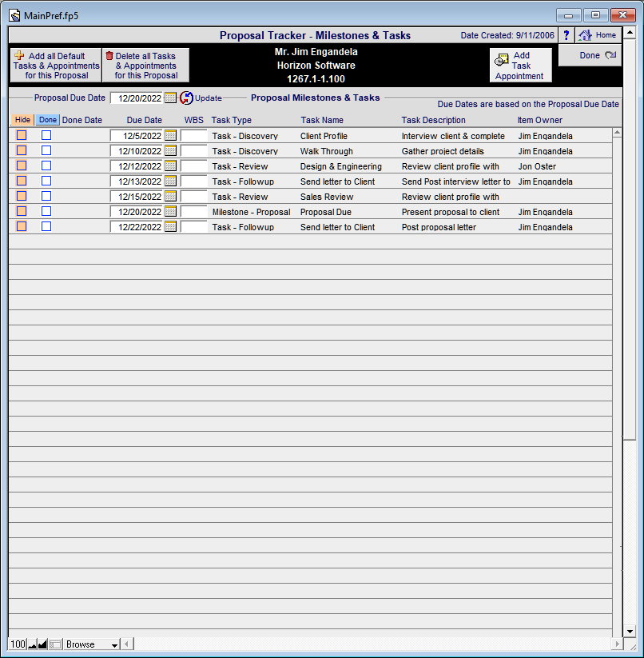Click the due date field 12/5/2022
The image size is (644, 658).
coord(137,136)
